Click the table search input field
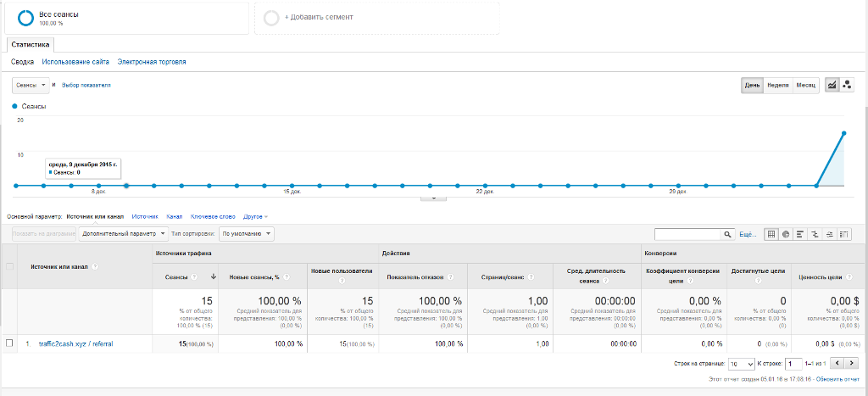 coord(687,234)
